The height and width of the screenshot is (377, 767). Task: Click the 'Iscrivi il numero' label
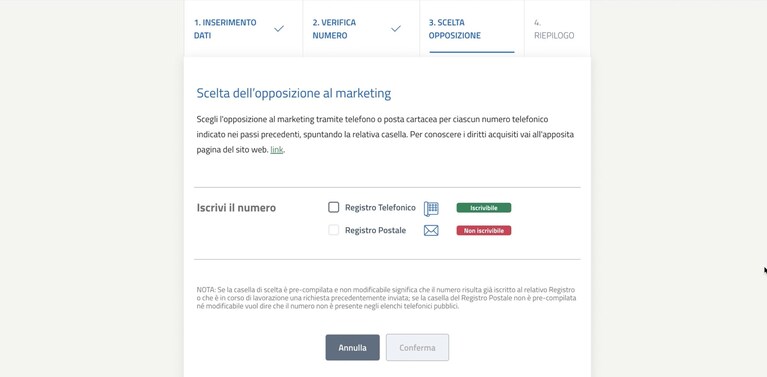coord(236,208)
